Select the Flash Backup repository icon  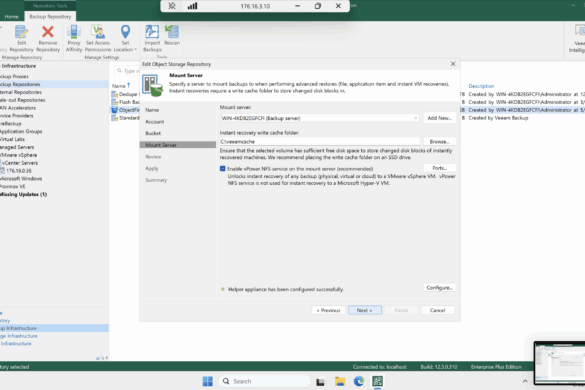[115, 102]
